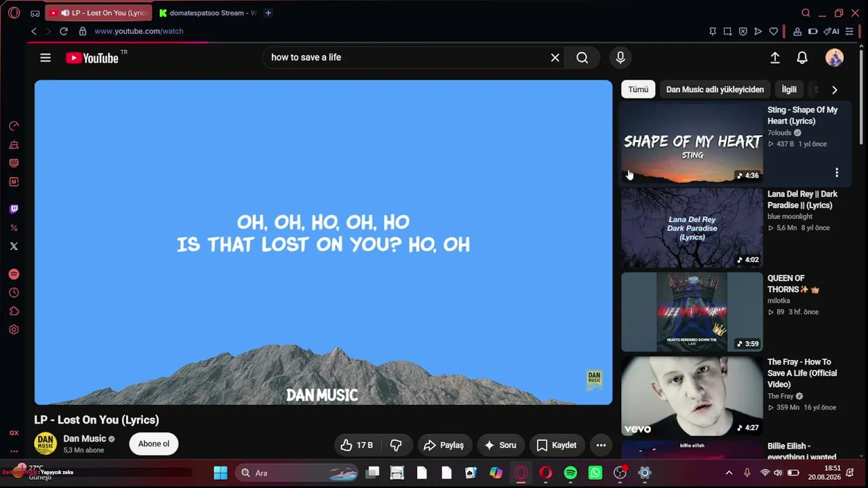Open the Spotify player in the sidebar
This screenshot has height=488, width=868.
coord(14,274)
